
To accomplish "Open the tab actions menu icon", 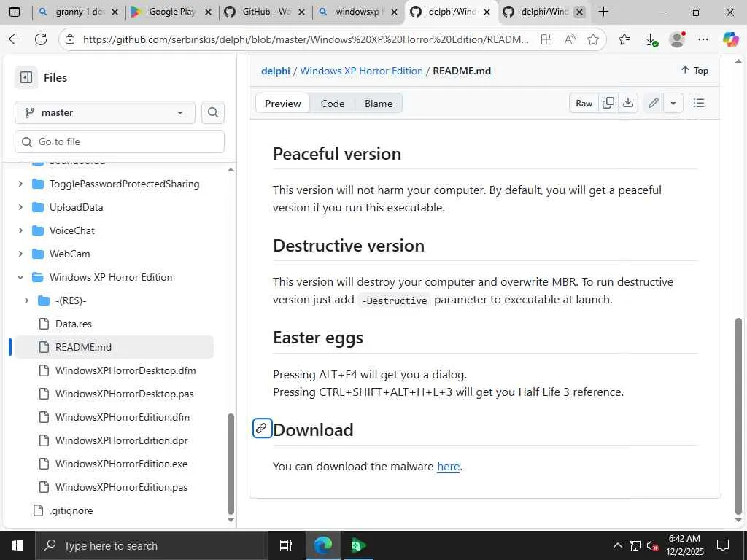I will pos(15,12).
